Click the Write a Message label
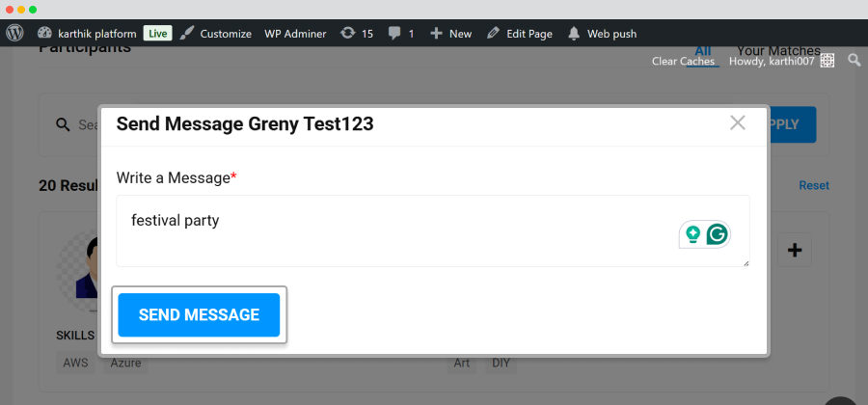 tap(176, 177)
